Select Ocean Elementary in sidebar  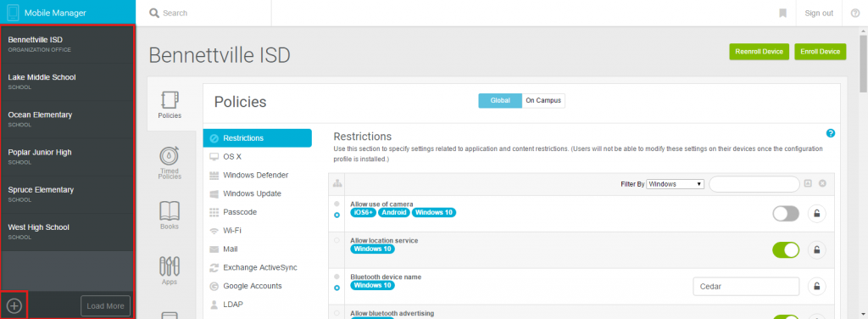pyautogui.click(x=68, y=120)
